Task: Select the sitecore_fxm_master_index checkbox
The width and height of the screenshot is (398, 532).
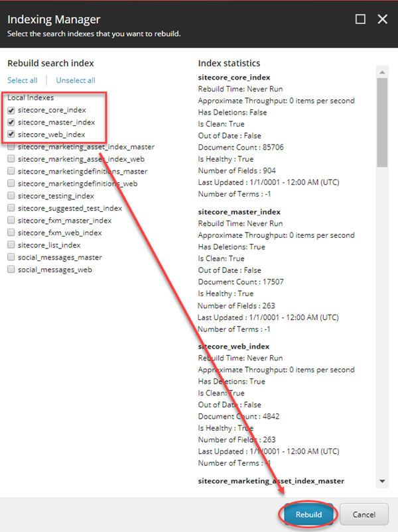Action: point(11,220)
